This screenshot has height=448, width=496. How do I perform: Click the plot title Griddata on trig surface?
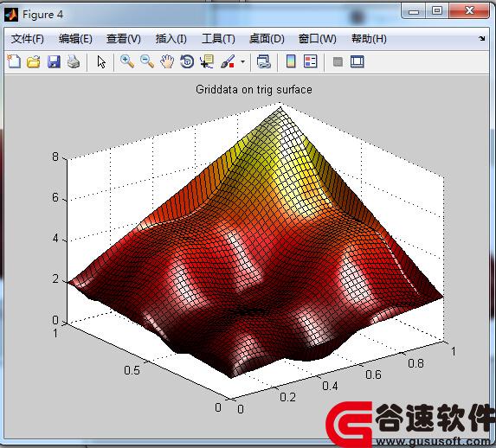pyautogui.click(x=254, y=89)
